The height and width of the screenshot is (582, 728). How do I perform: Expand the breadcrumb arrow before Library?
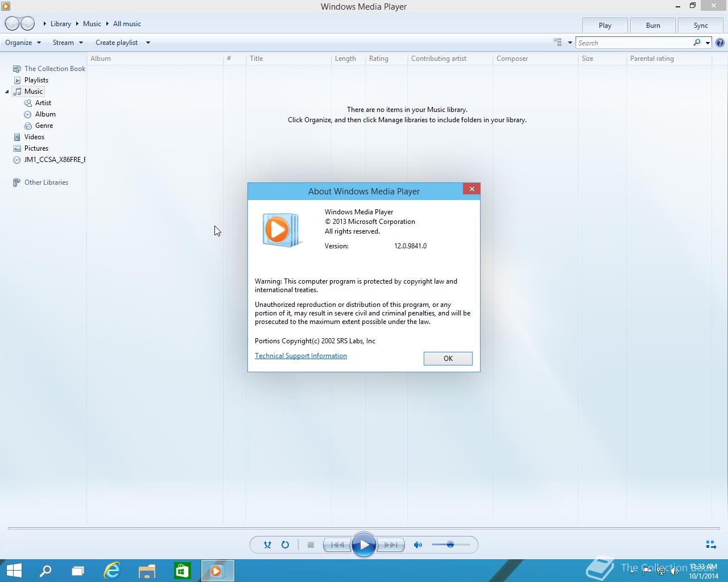click(x=44, y=24)
